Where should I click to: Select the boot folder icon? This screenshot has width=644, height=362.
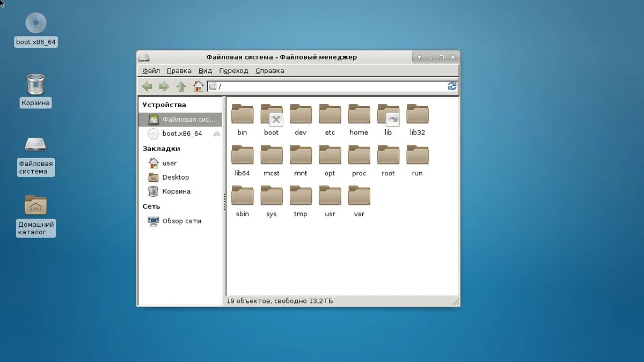[272, 114]
